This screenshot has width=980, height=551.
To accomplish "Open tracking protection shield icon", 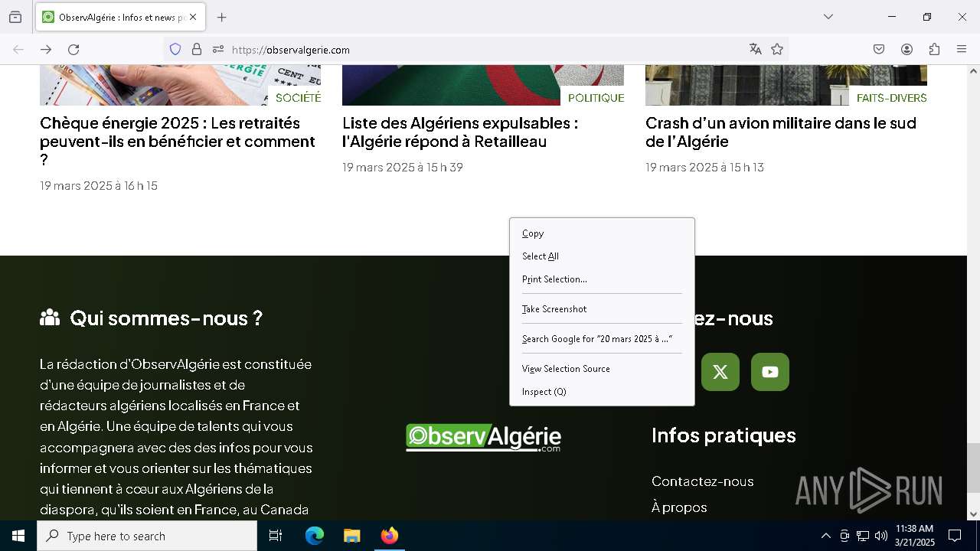I will point(175,49).
